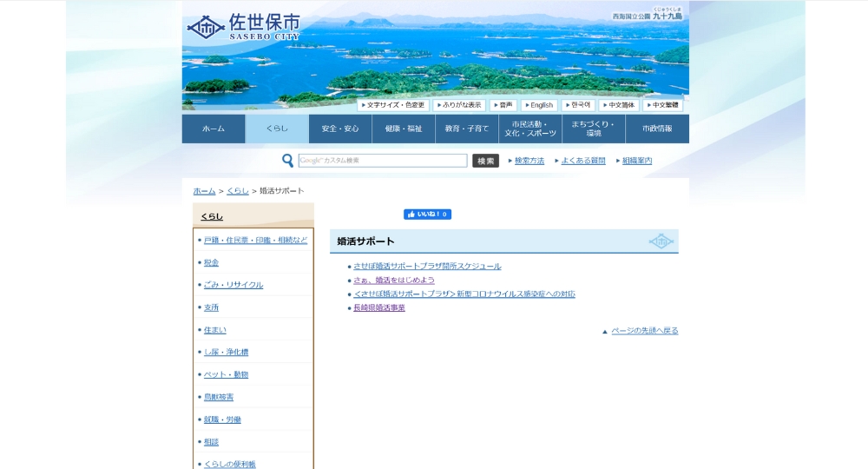This screenshot has width=868, height=469.
Task: Open 文字サイズ・色変更 settings
Action: [x=393, y=105]
